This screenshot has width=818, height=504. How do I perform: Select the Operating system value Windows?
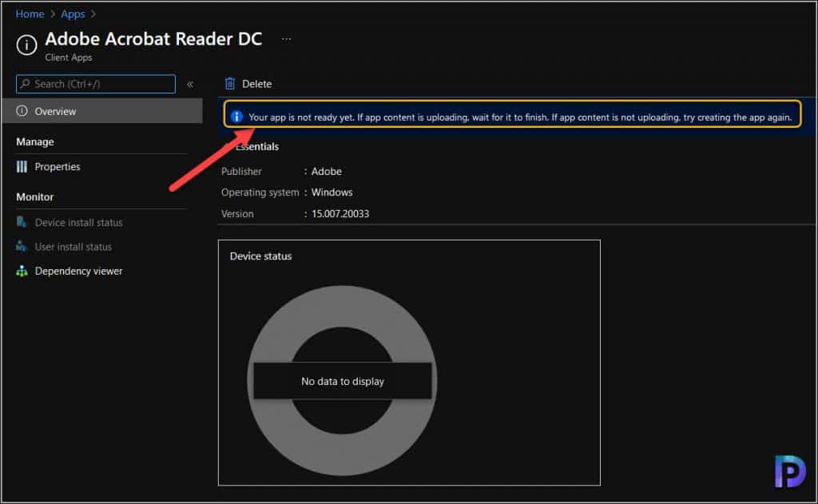332,192
